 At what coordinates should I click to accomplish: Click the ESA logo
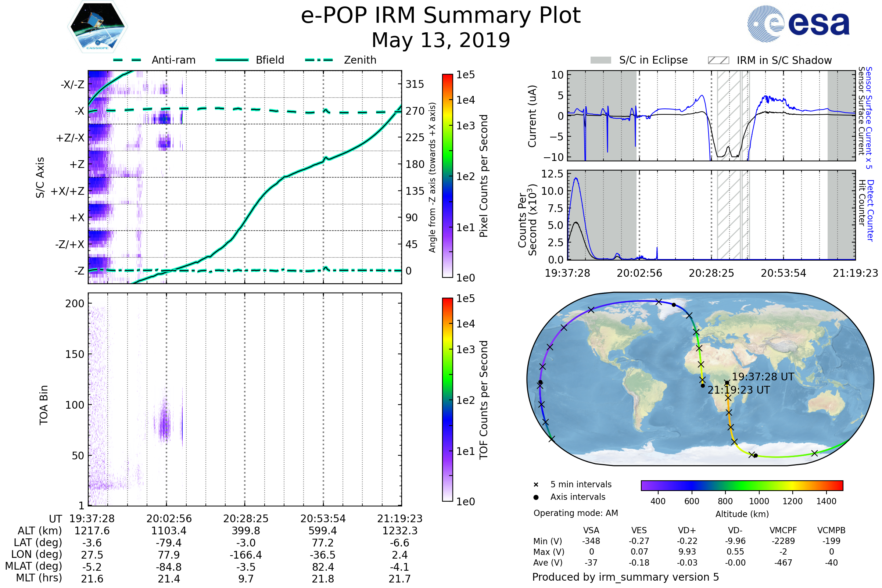pyautogui.click(x=798, y=24)
